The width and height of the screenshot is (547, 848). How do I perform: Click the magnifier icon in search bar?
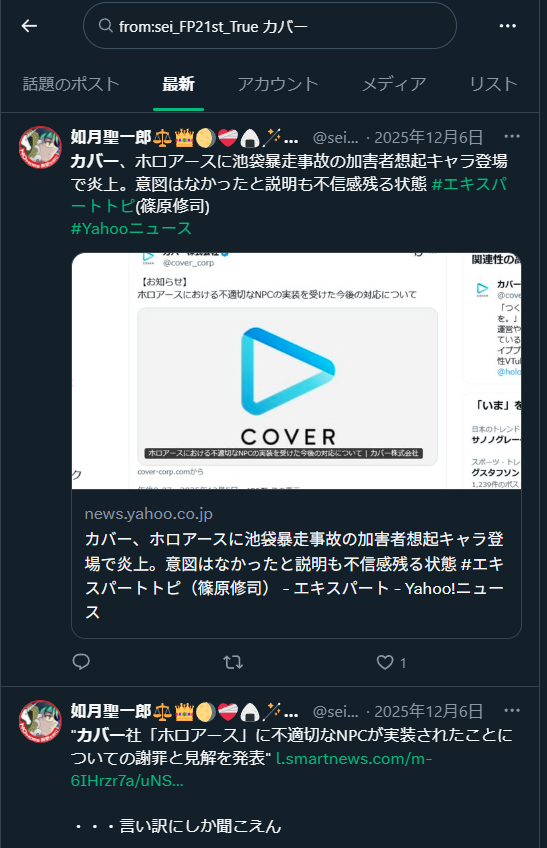(x=106, y=25)
